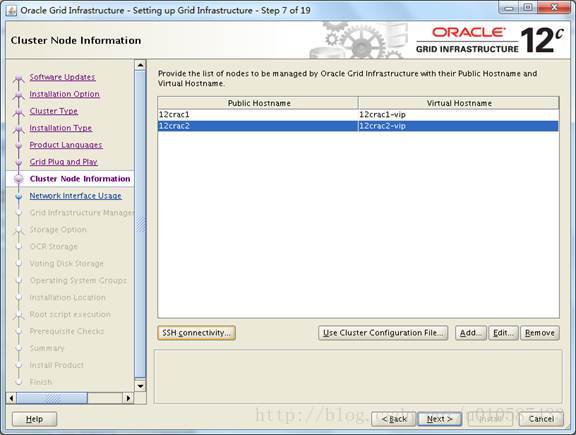Image resolution: width=576 pixels, height=435 pixels.
Task: Select the 12crac2-vip virtual hostname cell
Action: tap(458, 126)
